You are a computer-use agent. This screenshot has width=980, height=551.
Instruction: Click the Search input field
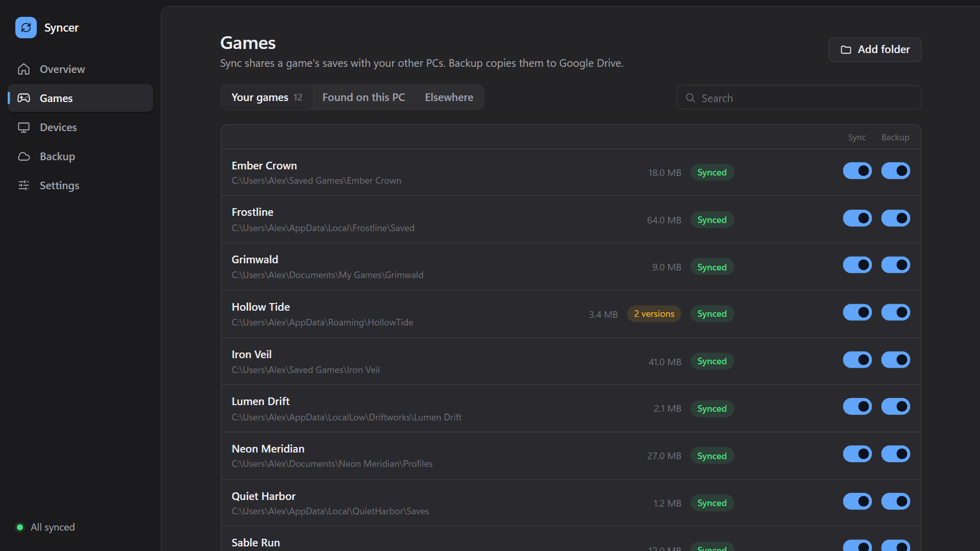799,98
